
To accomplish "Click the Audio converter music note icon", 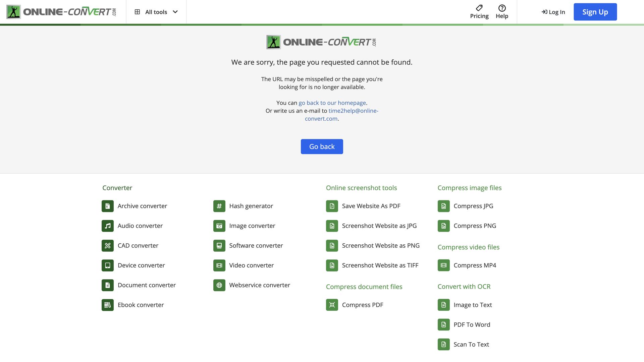I will click(x=107, y=226).
